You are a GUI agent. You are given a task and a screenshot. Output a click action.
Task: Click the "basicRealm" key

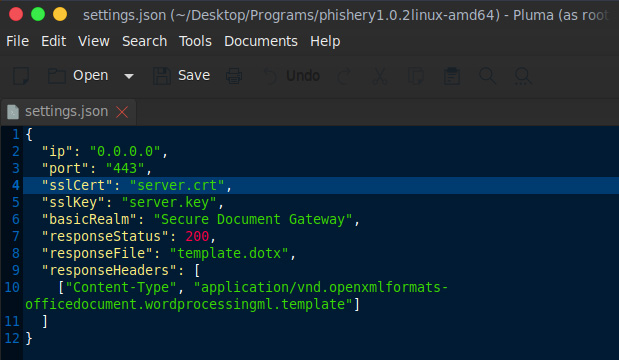[x=89, y=219]
